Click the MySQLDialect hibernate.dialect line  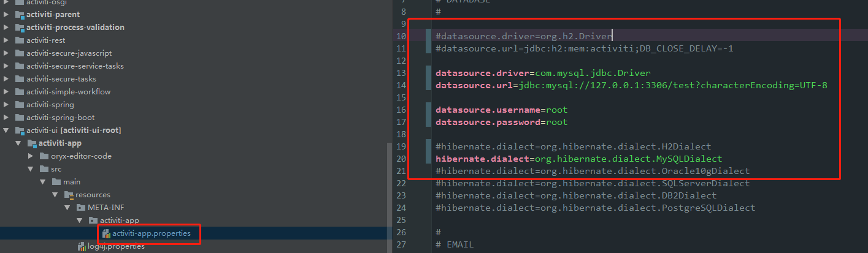click(578, 159)
